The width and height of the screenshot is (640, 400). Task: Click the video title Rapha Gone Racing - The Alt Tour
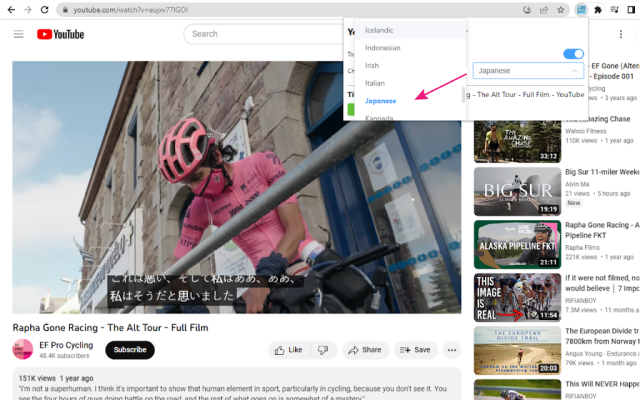(x=111, y=328)
